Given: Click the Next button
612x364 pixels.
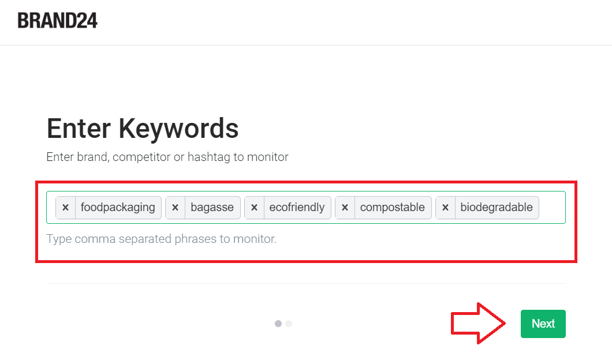Looking at the screenshot, I should (543, 324).
